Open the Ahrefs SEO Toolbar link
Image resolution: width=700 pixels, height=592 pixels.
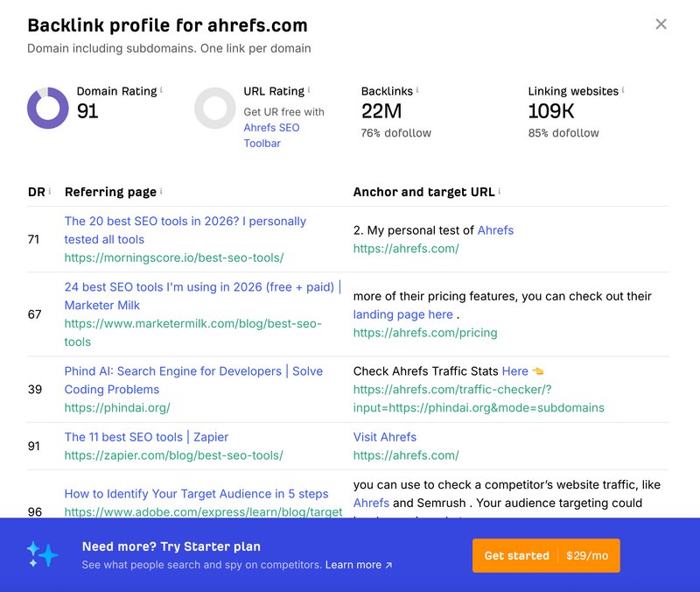coord(271,136)
